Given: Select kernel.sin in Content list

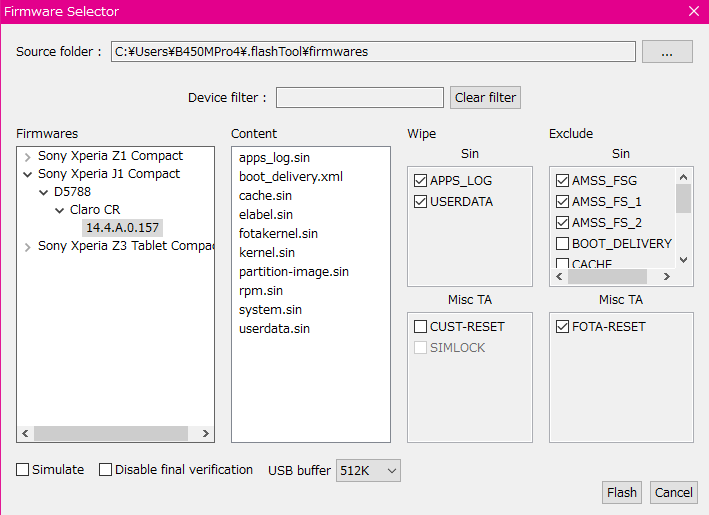Looking at the screenshot, I should [x=267, y=252].
